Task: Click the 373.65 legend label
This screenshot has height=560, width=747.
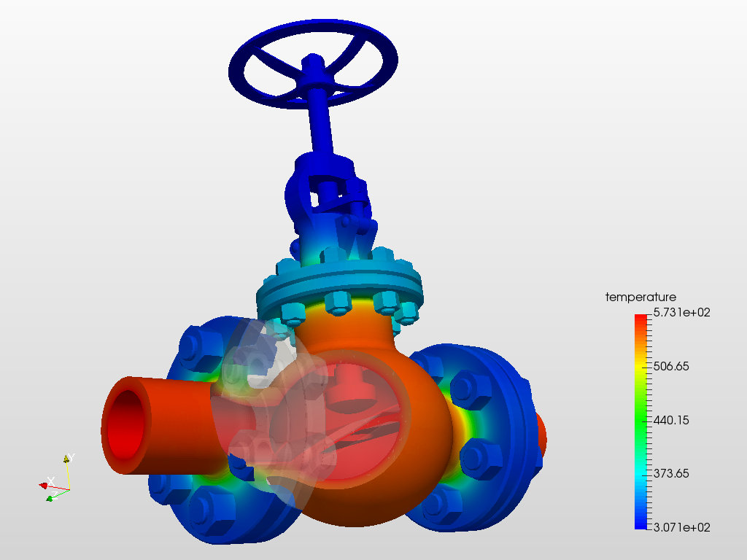Action: click(x=671, y=473)
